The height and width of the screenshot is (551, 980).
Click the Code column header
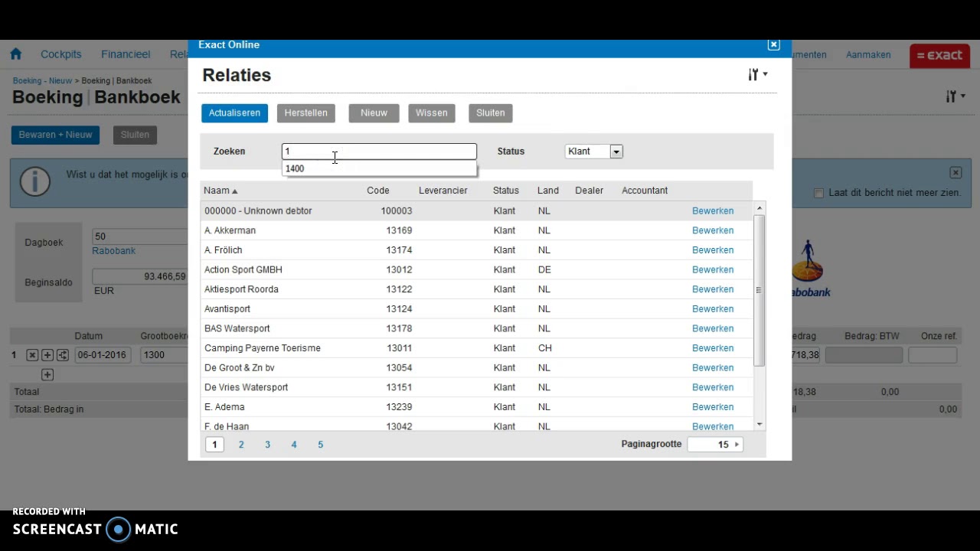[x=378, y=191]
